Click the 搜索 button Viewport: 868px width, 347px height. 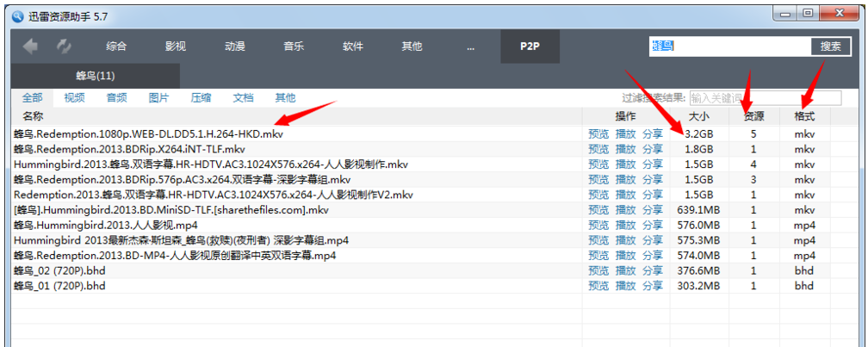[831, 46]
